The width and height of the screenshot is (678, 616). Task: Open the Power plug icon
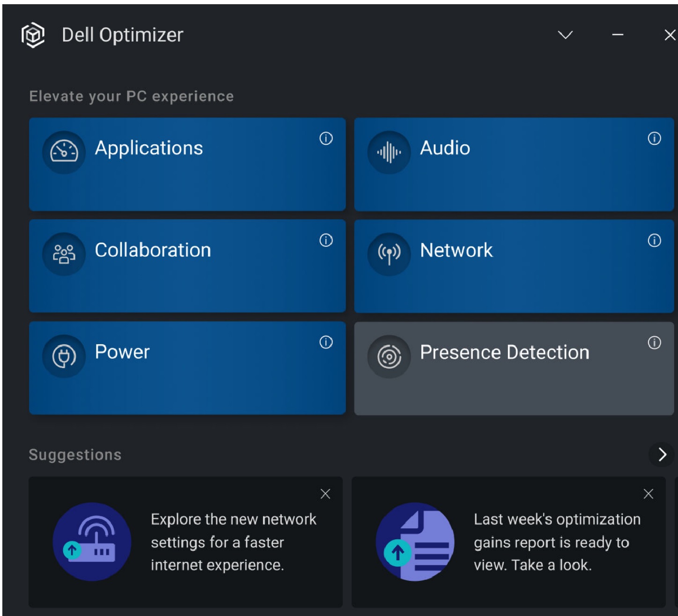[64, 356]
